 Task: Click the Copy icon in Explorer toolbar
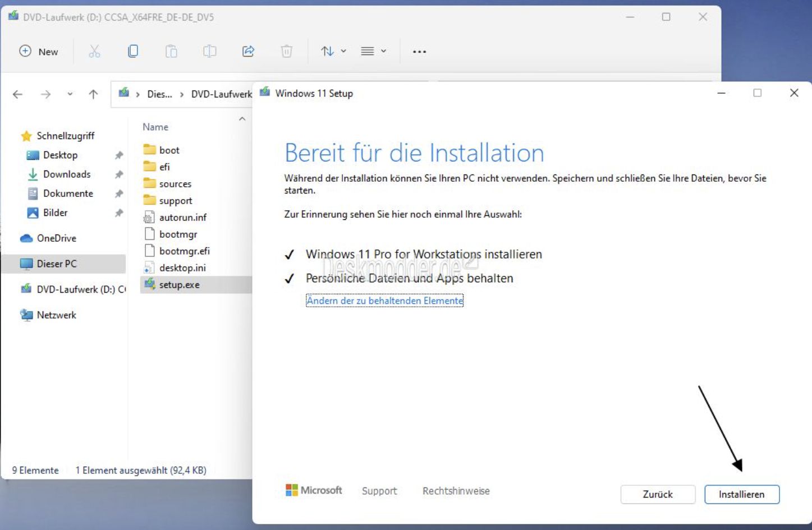click(133, 51)
